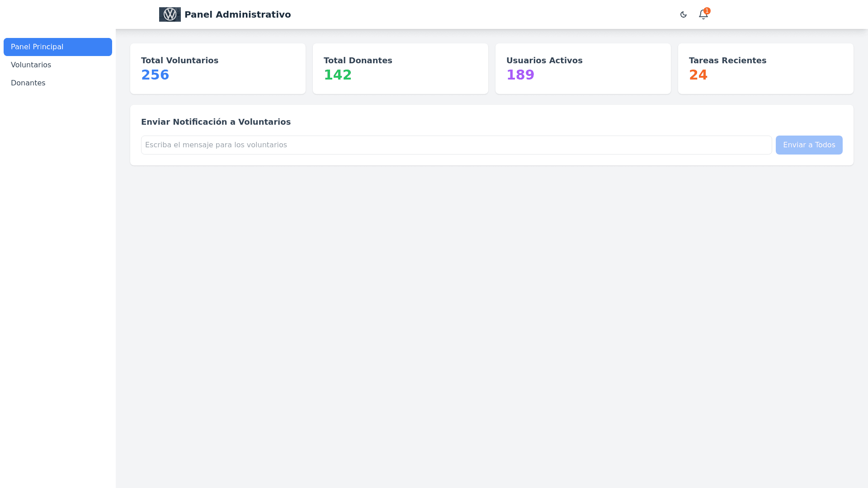Click the Total Donantes card title
This screenshot has height=488, width=868.
click(358, 61)
